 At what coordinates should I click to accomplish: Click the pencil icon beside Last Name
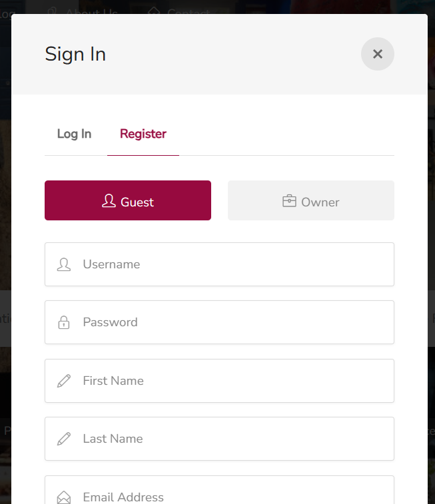64,439
